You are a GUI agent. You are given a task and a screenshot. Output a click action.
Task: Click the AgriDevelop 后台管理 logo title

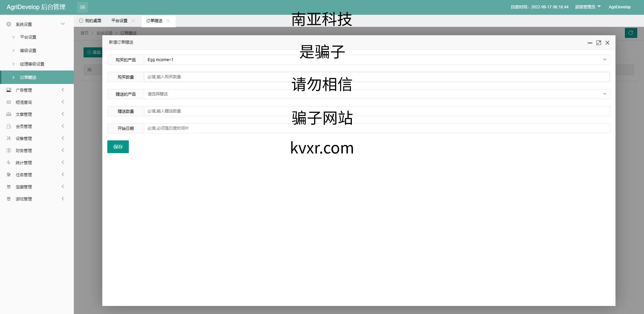pyautogui.click(x=36, y=7)
